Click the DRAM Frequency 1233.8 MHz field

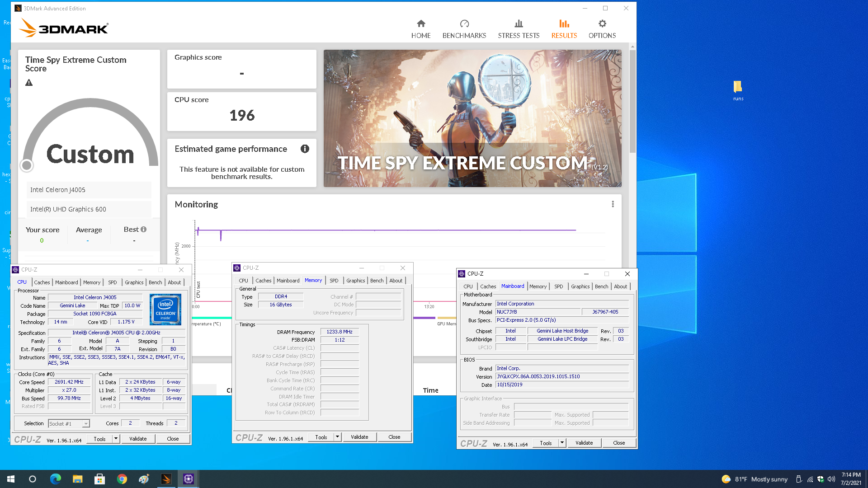pos(340,332)
